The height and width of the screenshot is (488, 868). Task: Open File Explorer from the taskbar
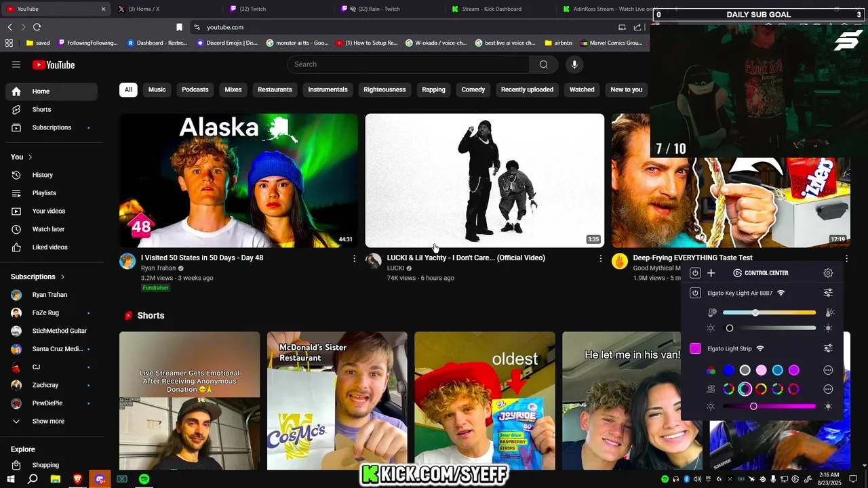coord(55,479)
